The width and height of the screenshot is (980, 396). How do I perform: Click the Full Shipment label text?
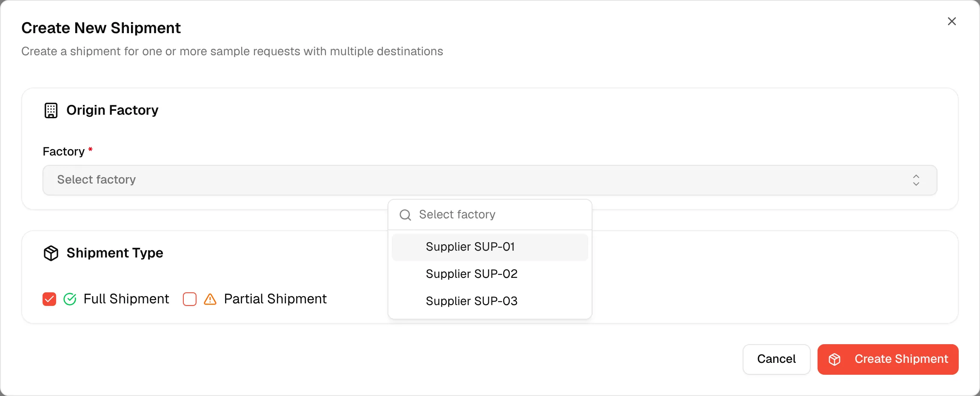point(126,299)
